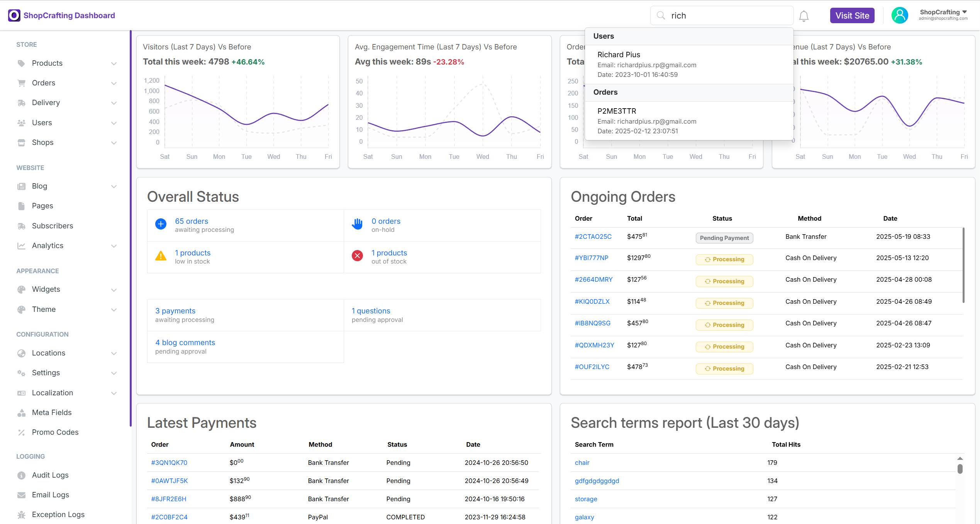Click the notification bell icon
Viewport: 980px width, 524px height.
[804, 16]
